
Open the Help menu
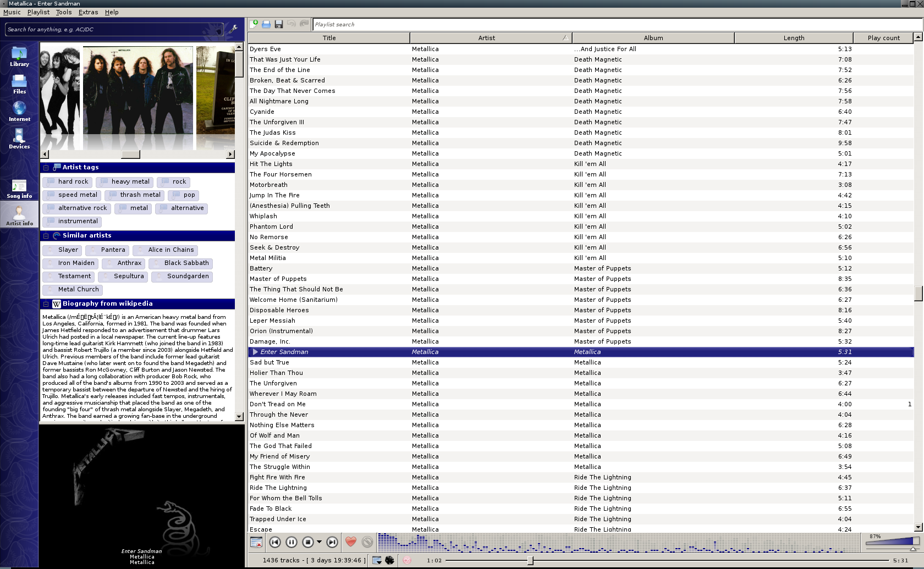click(x=112, y=12)
